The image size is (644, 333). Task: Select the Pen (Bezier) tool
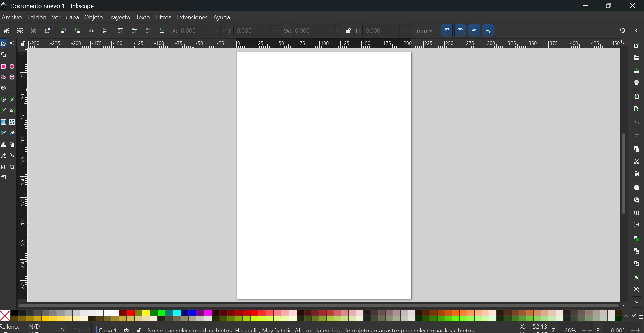coord(4,100)
